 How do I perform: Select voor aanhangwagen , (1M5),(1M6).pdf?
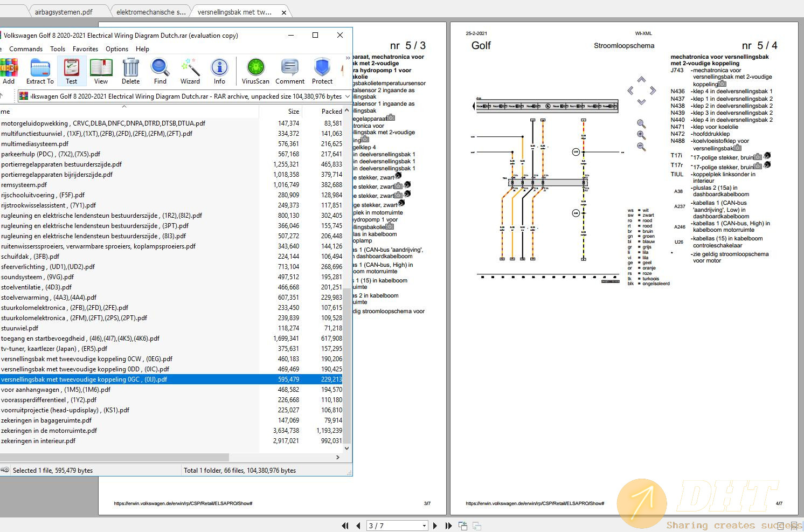171,390
